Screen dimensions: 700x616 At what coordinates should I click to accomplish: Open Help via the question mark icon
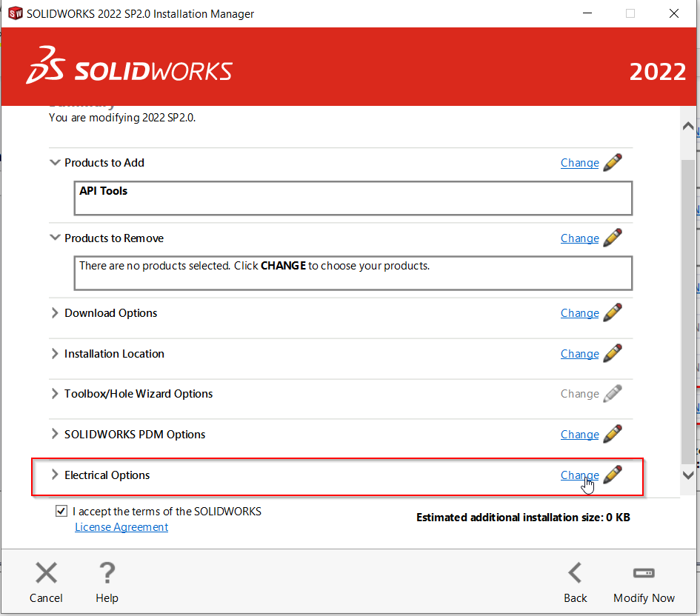[x=107, y=573]
